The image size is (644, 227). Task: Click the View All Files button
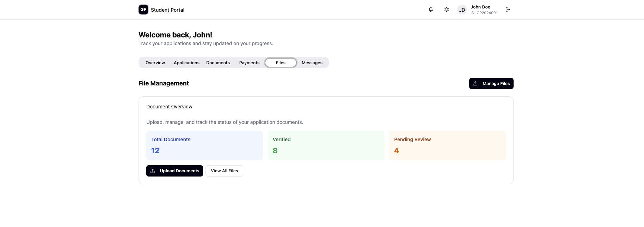coord(224,171)
